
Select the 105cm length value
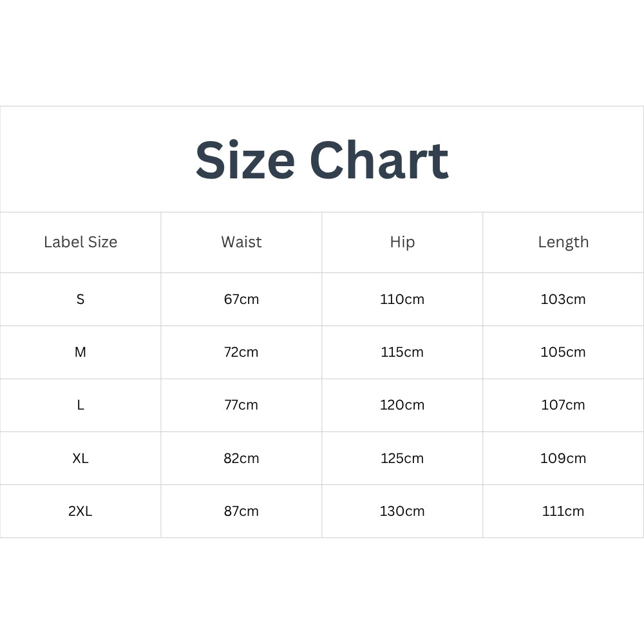pos(563,352)
